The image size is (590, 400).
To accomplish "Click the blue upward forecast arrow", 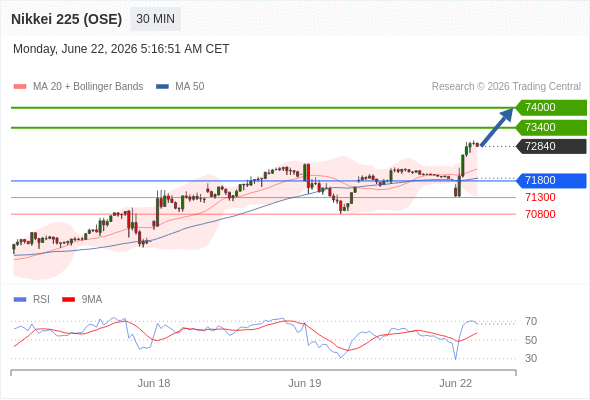I will click(497, 126).
